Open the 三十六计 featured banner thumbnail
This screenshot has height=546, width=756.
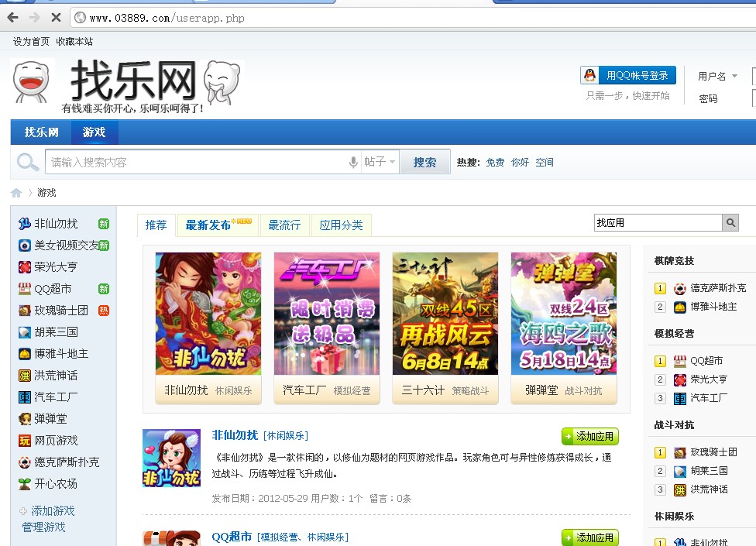[x=445, y=314]
